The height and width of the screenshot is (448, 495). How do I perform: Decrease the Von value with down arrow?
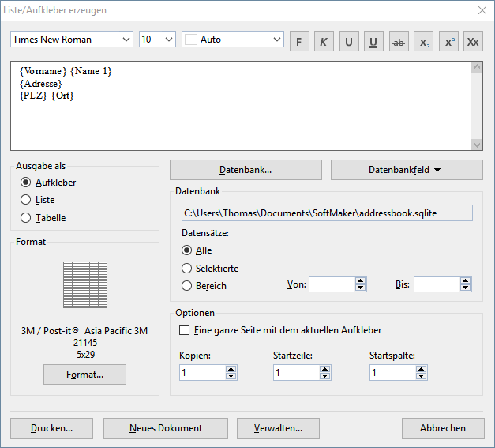click(x=360, y=288)
